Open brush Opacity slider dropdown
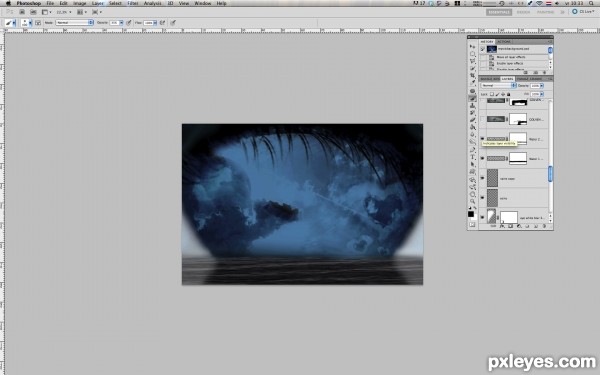600x375 pixels. pos(122,23)
